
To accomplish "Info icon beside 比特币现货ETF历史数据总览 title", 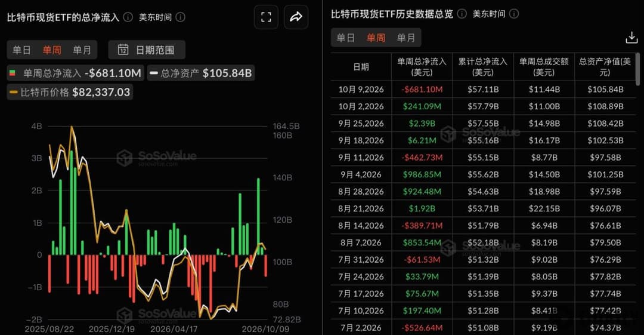I will pos(462,14).
